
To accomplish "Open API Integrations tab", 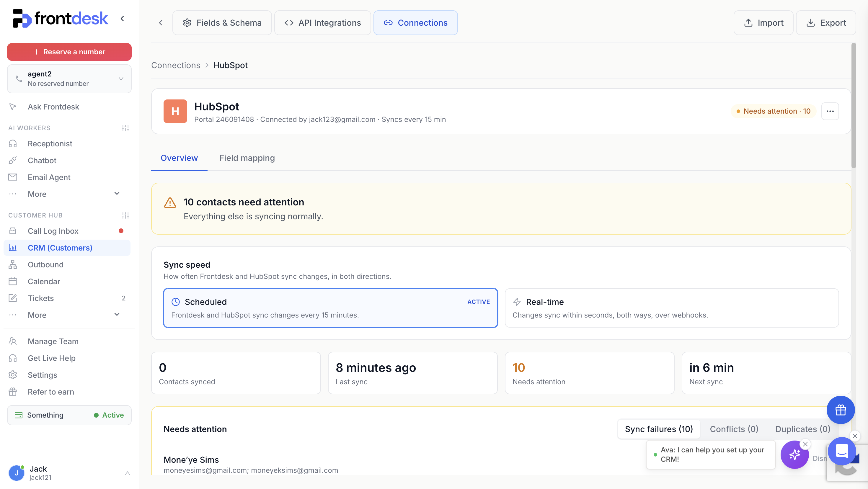I will (x=322, y=22).
